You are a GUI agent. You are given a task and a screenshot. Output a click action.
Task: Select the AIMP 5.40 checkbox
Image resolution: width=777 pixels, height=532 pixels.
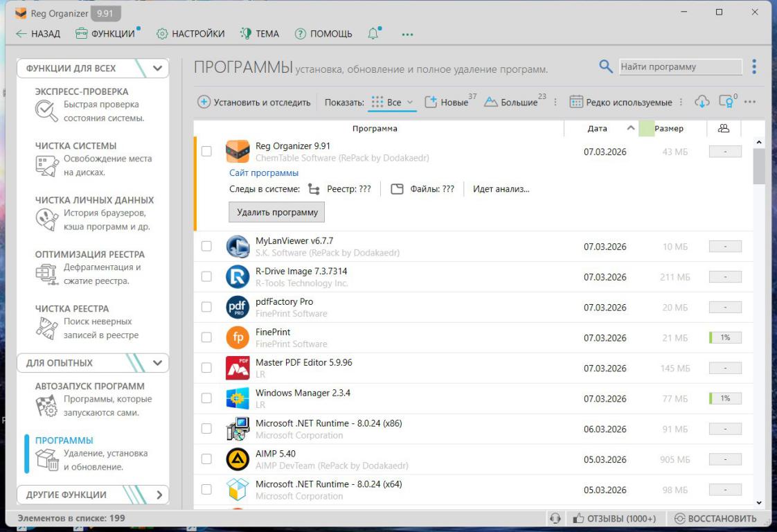point(206,459)
